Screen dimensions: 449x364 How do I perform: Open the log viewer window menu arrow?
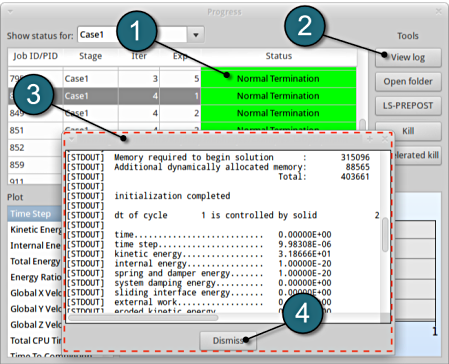[72, 138]
